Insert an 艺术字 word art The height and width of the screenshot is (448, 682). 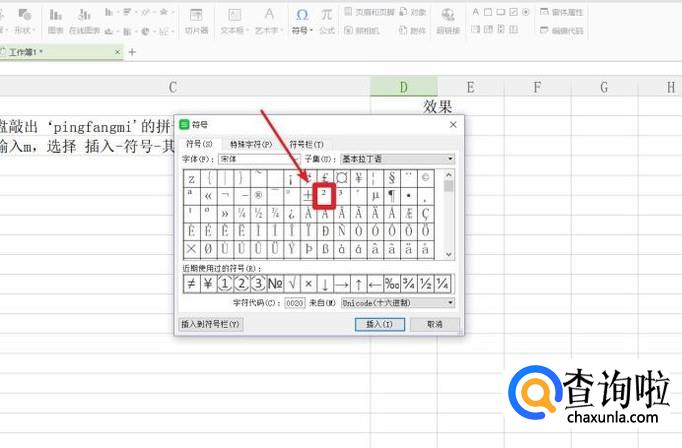tap(269, 21)
